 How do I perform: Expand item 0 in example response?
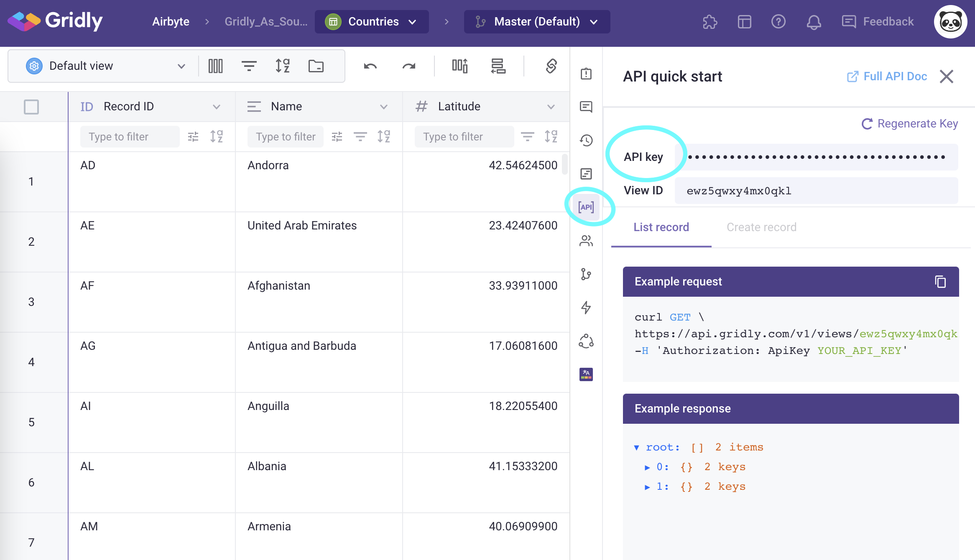click(647, 467)
